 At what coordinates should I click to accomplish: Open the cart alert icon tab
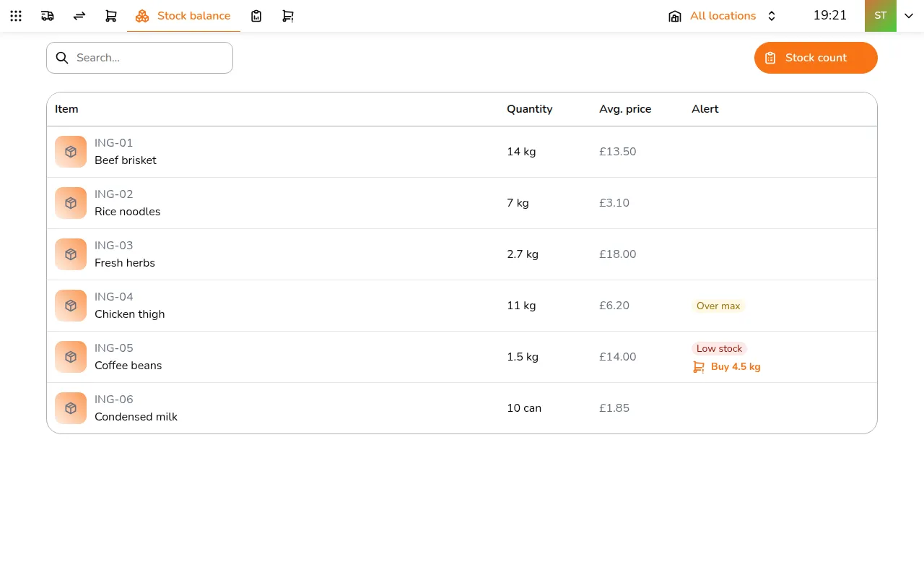tap(288, 16)
